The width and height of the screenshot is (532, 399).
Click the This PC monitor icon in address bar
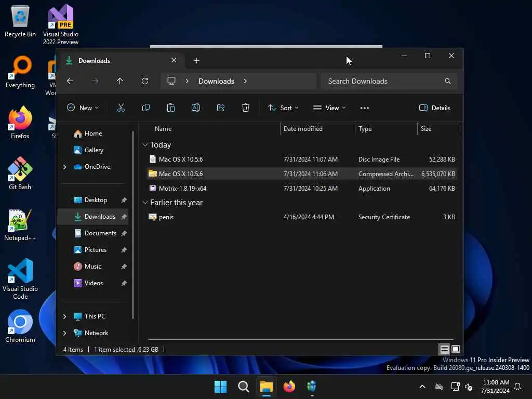point(171,81)
